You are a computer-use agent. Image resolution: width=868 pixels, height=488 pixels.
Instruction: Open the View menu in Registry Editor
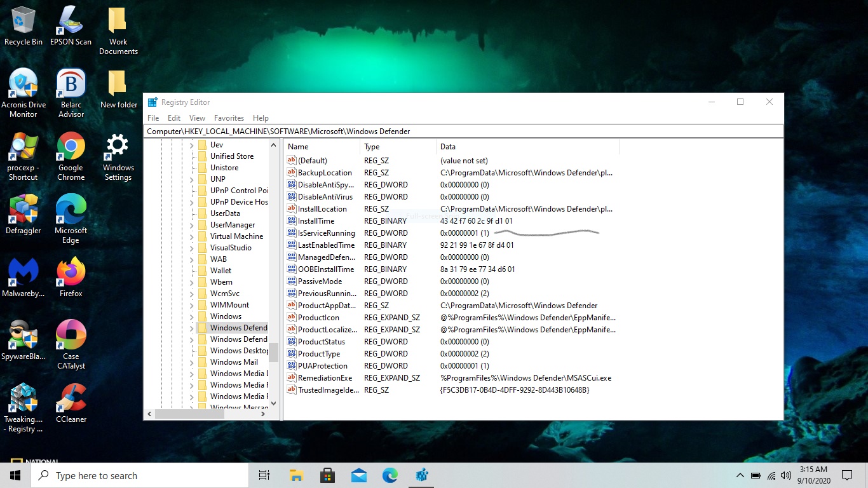click(x=197, y=118)
